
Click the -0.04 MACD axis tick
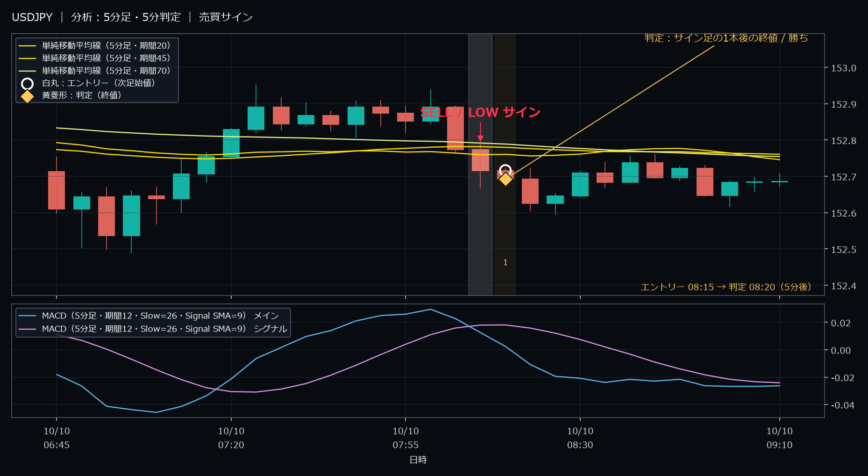[842, 405]
